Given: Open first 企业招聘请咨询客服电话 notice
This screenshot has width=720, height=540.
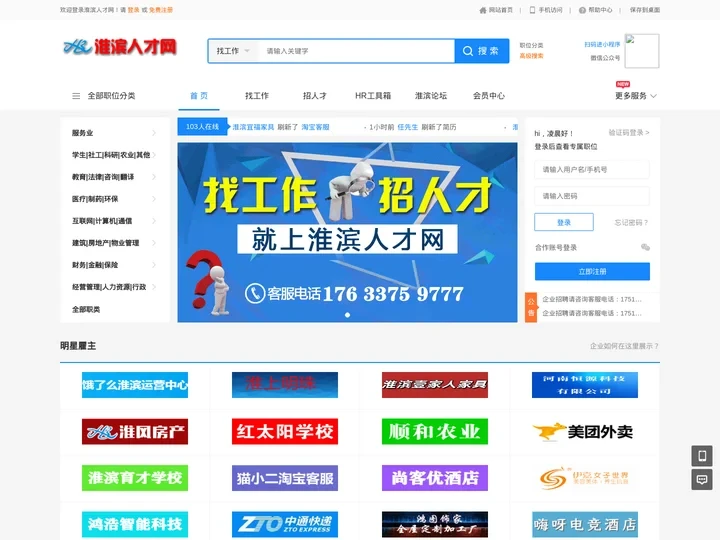Looking at the screenshot, I should (x=592, y=299).
